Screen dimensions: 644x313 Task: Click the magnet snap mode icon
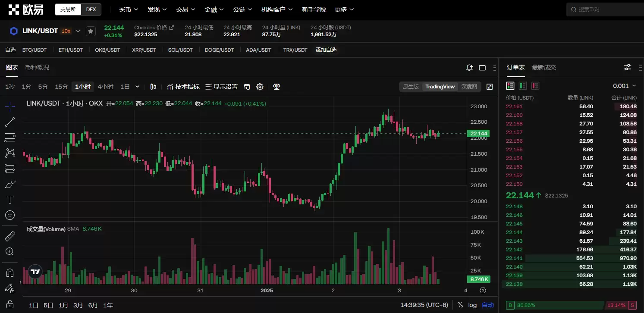[10, 272]
